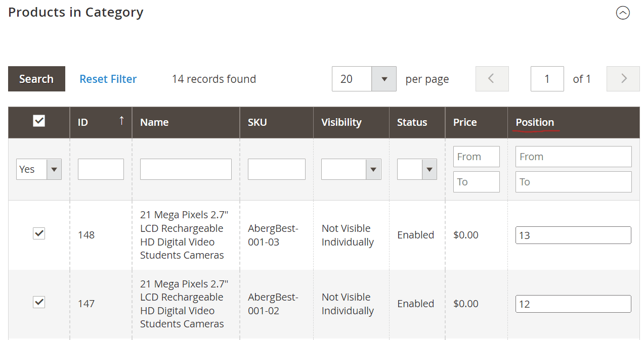
Task: Toggle the select-all checkbox in header
Action: pyautogui.click(x=39, y=121)
